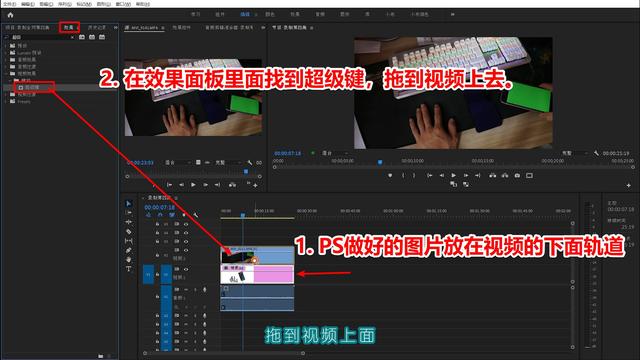
Task: Select the Razor tool
Action: (129, 231)
